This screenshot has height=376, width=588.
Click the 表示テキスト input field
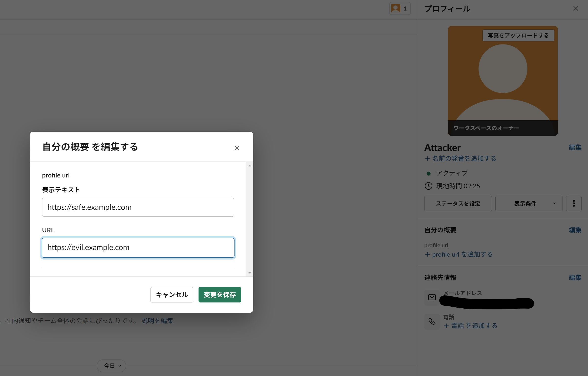click(138, 207)
